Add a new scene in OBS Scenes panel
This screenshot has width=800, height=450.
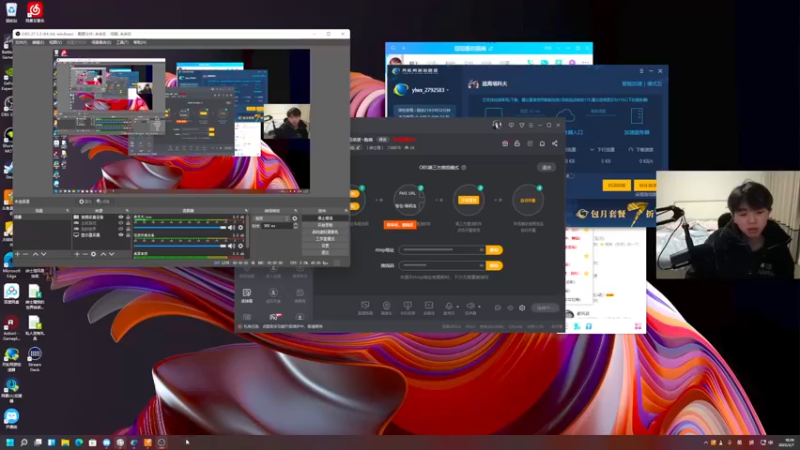coord(17,254)
